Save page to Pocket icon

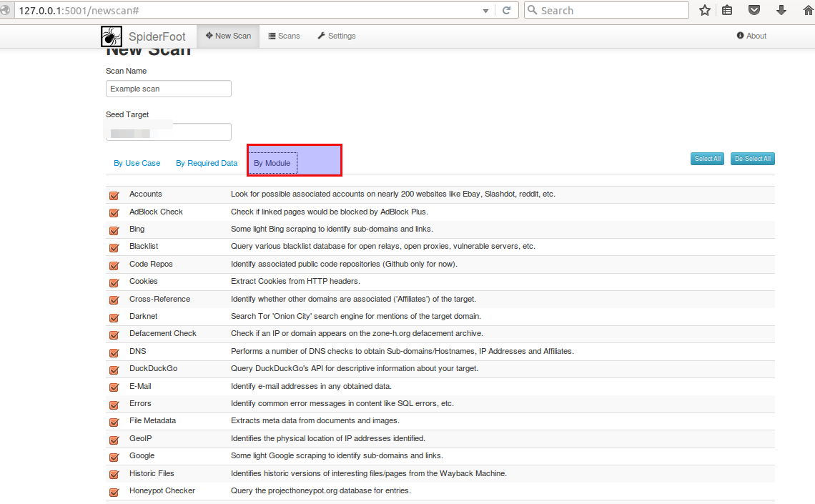(x=754, y=11)
